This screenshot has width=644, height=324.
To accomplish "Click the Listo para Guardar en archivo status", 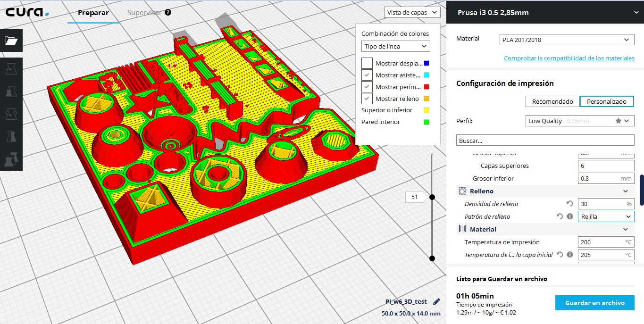I will 502,279.
